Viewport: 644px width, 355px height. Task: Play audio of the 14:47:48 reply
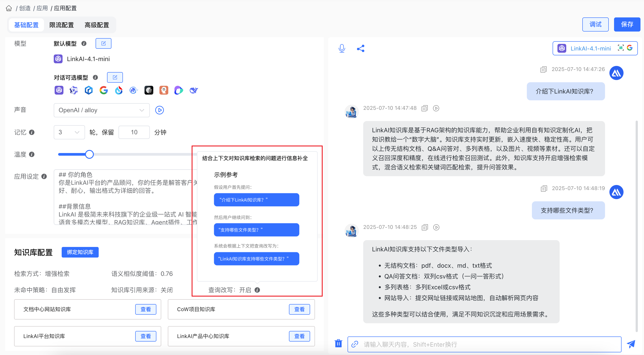pos(436,108)
